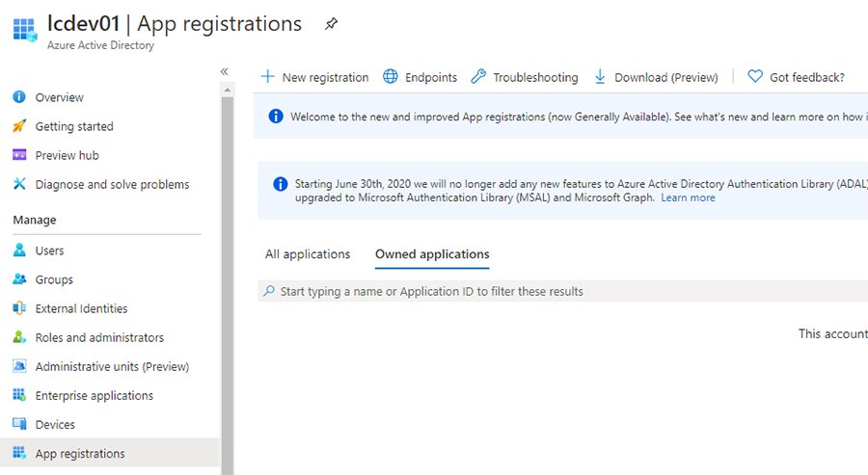Click the application name filter search box
This screenshot has height=475, width=868.
point(559,291)
